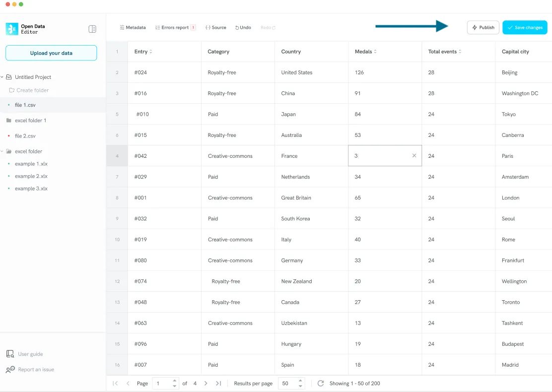Go to the previous page arrow

(128, 384)
